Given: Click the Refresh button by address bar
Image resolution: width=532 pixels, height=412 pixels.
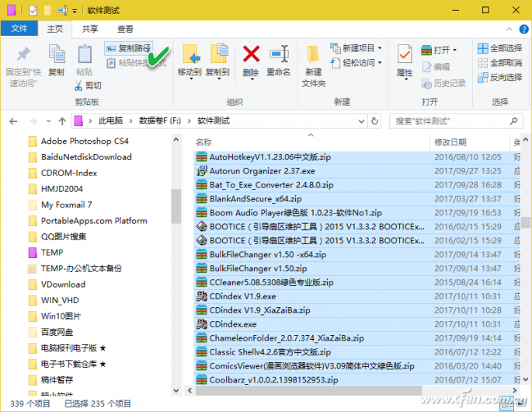Looking at the screenshot, I should 374,121.
